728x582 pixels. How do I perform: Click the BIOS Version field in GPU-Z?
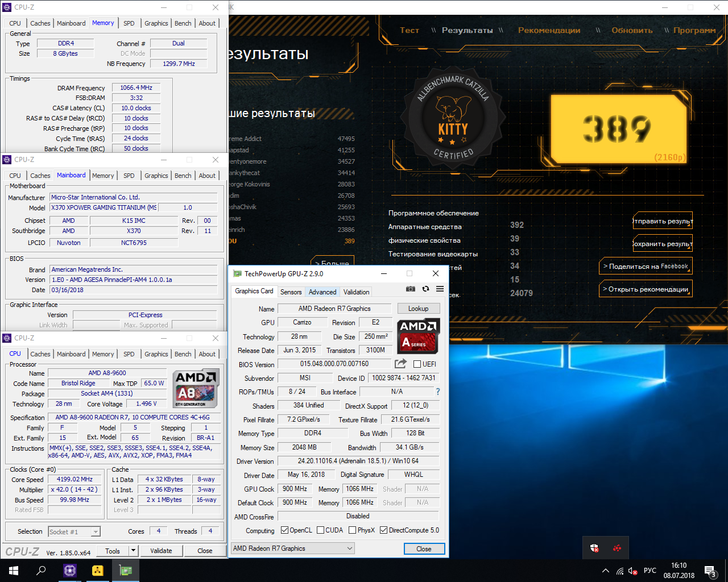334,364
